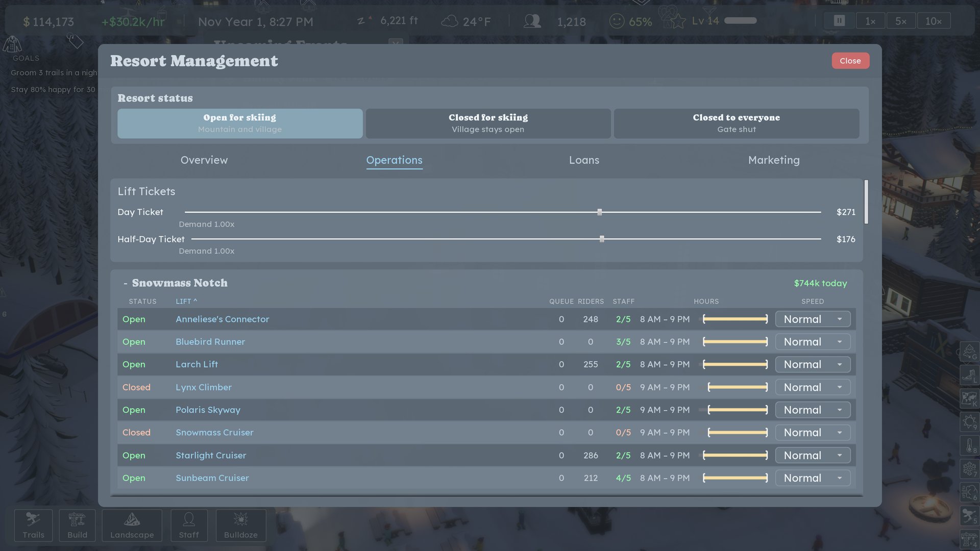
Task: Open the Build menu icon
Action: [x=77, y=525]
